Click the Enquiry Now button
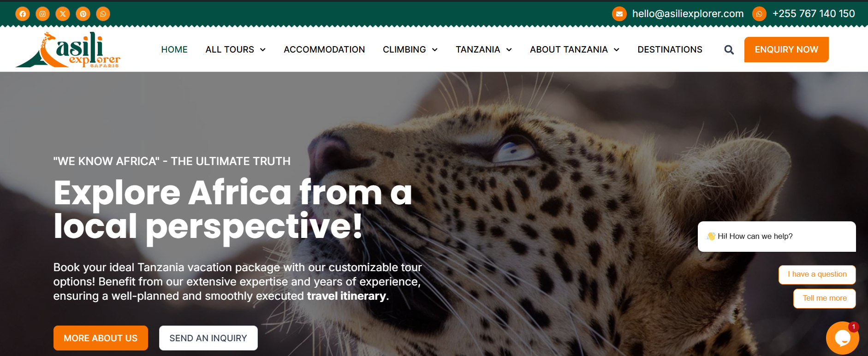This screenshot has height=356, width=868. pos(786,49)
